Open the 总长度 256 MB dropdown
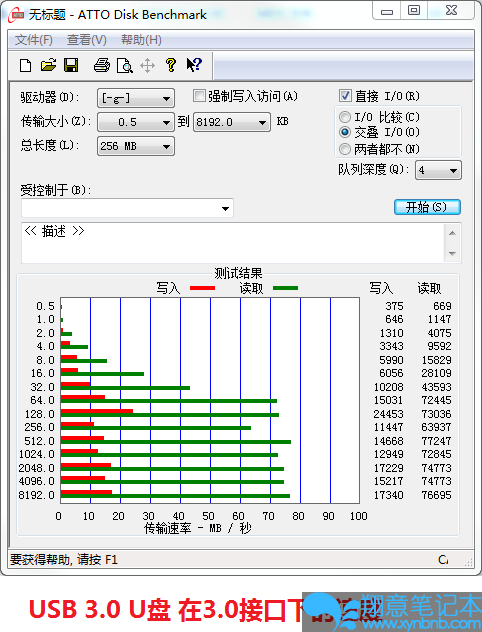Image resolution: width=482 pixels, height=632 pixels. coord(136,146)
